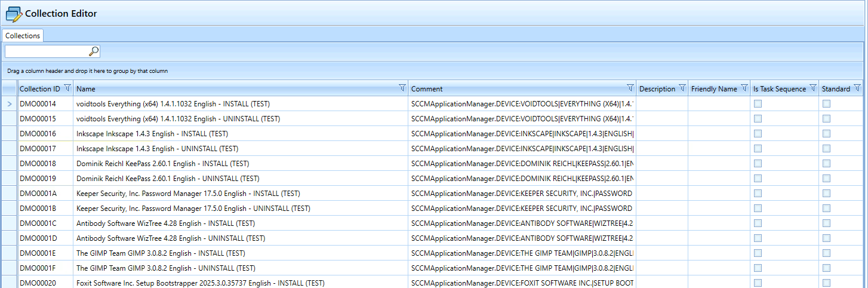Image resolution: width=868 pixels, height=288 pixels.
Task: Open filter icon on Comment column
Action: [630, 88]
